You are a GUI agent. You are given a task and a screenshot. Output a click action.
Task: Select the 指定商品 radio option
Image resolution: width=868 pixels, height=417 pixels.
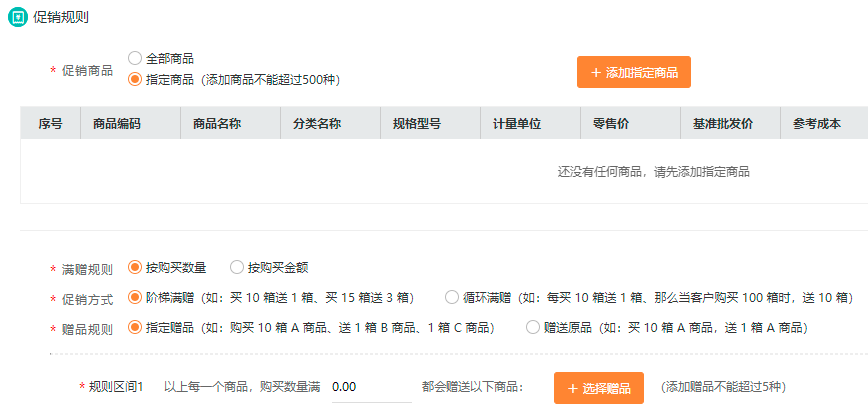(x=135, y=79)
